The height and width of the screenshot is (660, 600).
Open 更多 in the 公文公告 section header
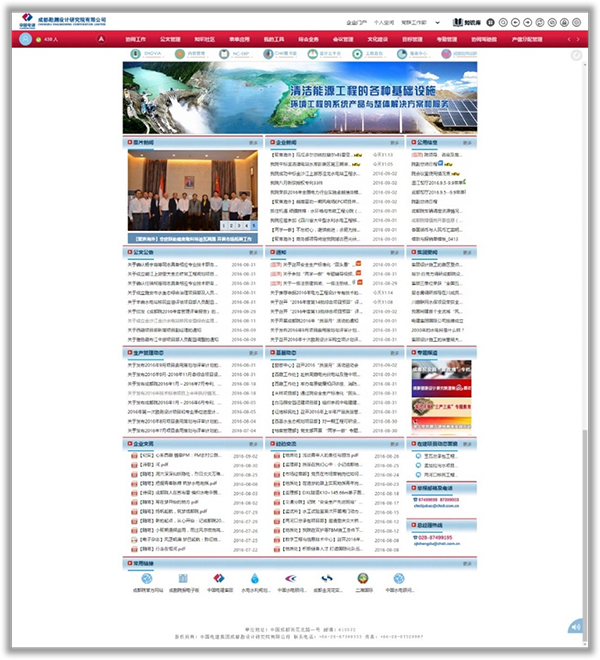253,253
